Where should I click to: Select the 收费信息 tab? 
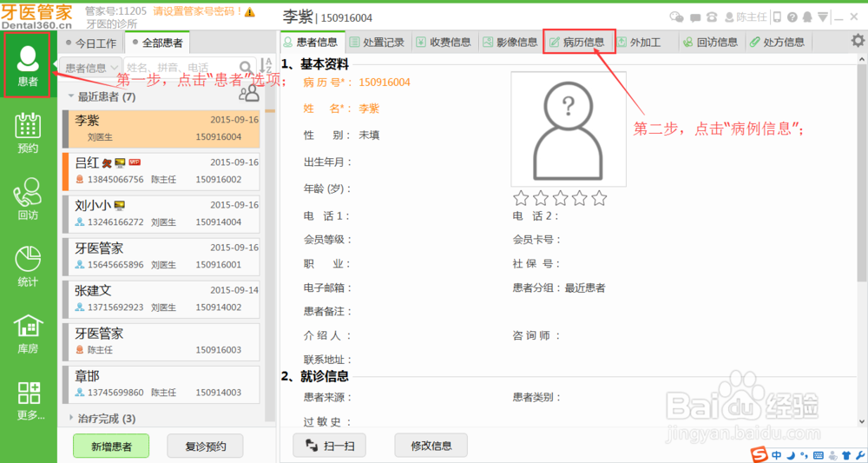pos(444,42)
